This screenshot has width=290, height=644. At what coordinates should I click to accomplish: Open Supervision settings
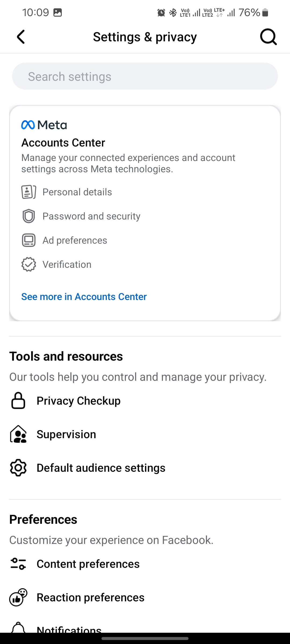[x=145, y=434]
